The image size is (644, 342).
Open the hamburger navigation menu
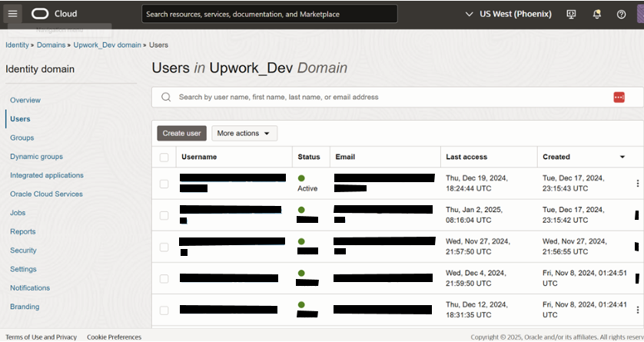(13, 14)
